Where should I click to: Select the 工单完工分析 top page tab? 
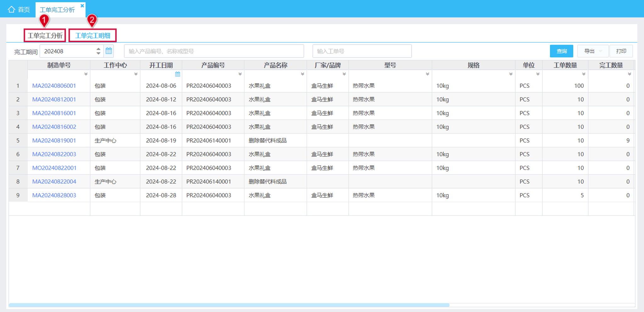tap(57, 10)
